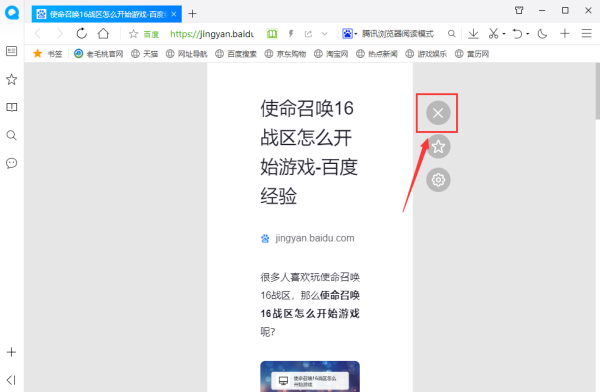
Task: Open reading mode settings gear
Action: pyautogui.click(x=438, y=180)
